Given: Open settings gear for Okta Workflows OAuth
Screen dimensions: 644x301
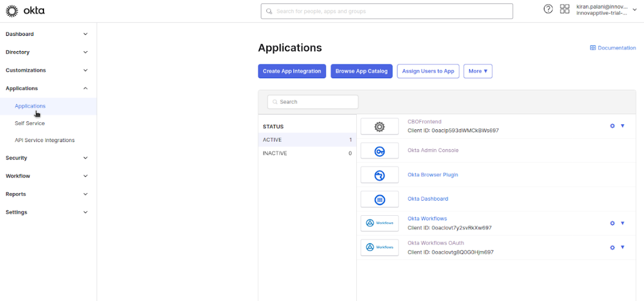Looking at the screenshot, I should pyautogui.click(x=612, y=248).
